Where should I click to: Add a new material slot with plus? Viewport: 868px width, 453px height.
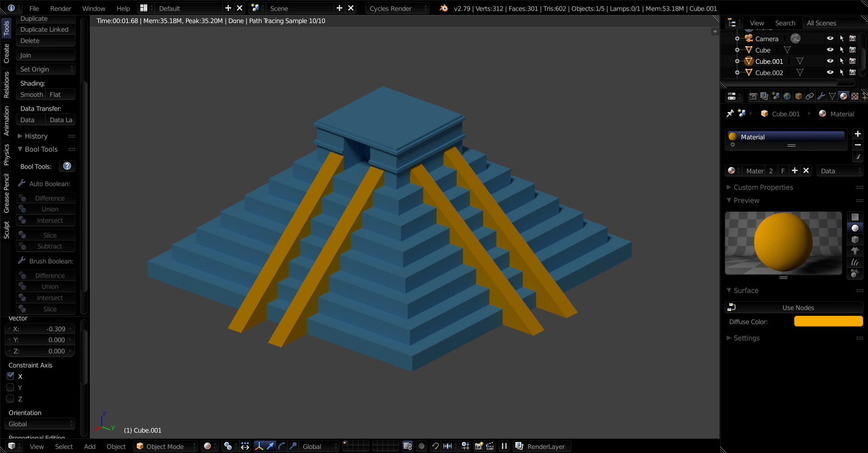(858, 134)
